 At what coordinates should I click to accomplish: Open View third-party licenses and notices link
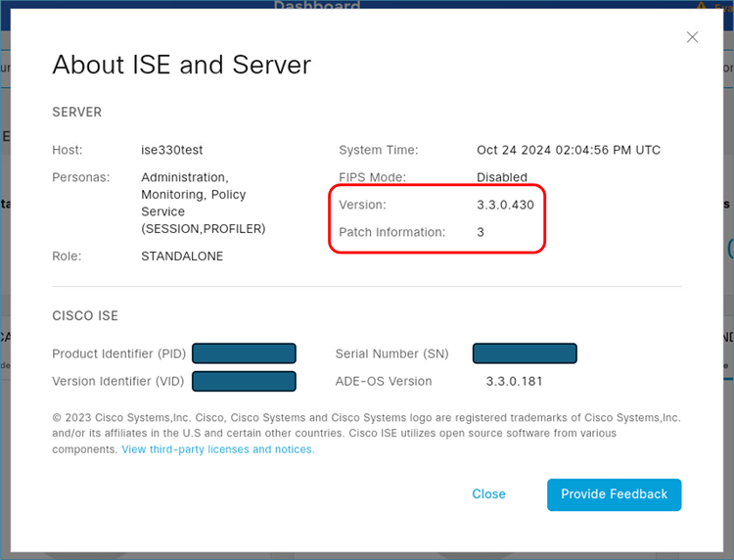click(218, 449)
